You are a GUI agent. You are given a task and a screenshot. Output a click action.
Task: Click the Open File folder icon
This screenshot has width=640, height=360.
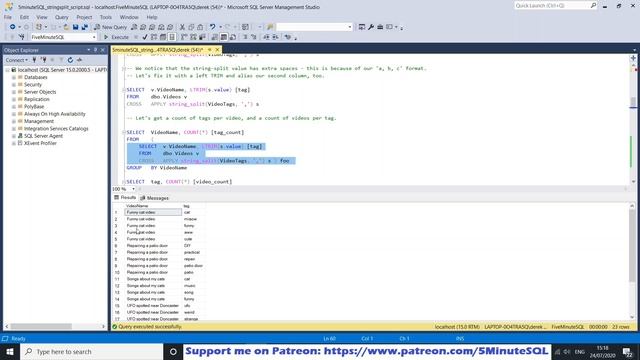tap(66, 27)
